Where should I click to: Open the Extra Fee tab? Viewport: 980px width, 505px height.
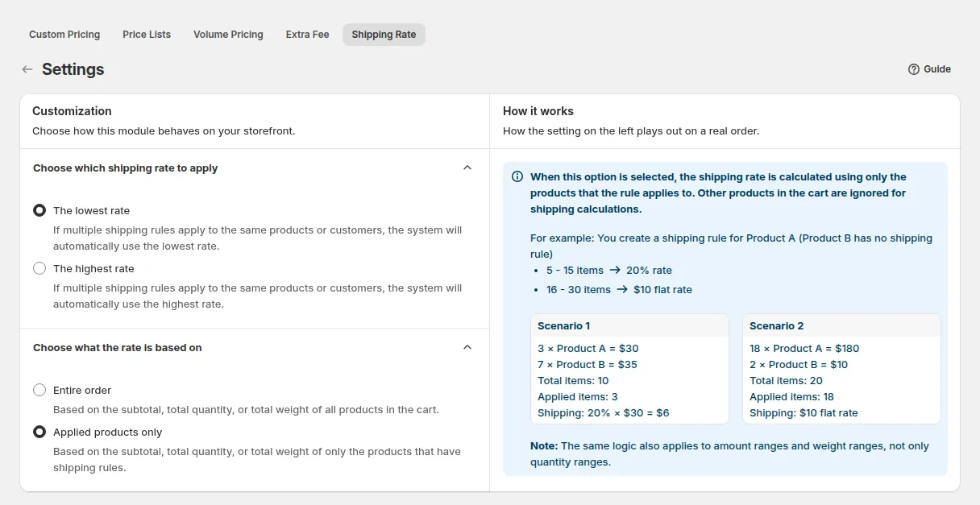click(x=308, y=35)
